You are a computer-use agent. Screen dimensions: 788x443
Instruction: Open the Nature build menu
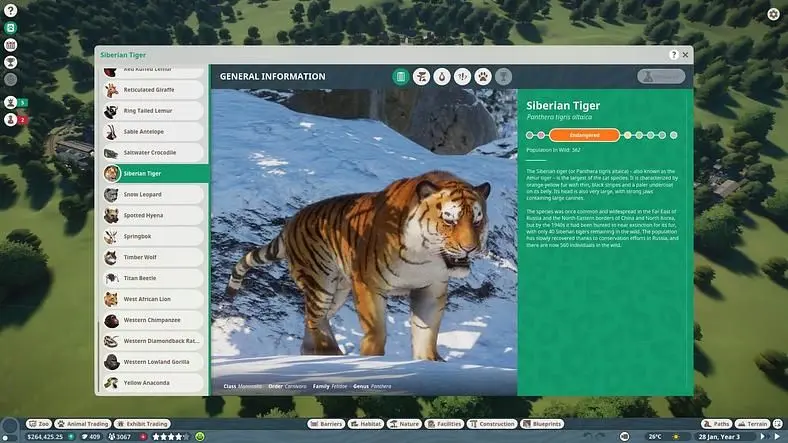pyautogui.click(x=405, y=424)
